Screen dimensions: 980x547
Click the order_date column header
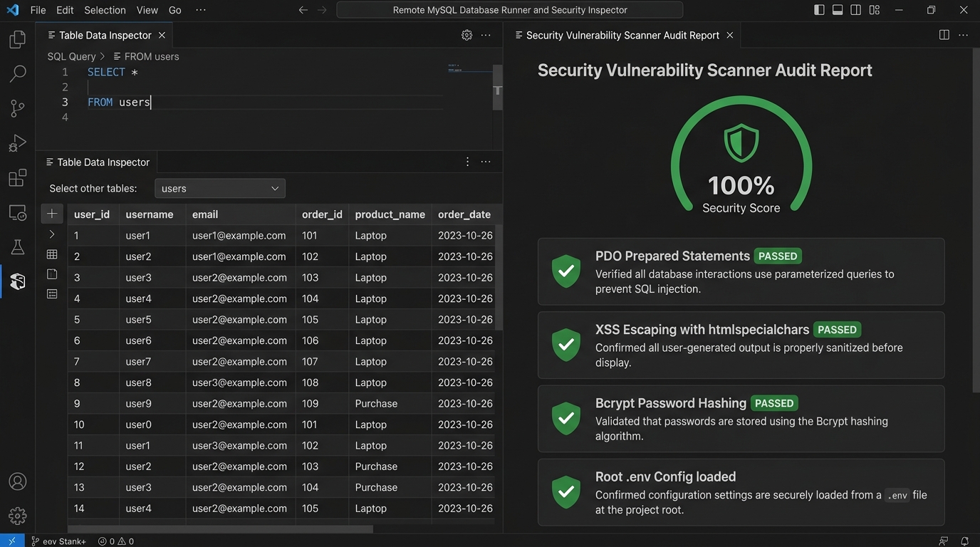pos(464,214)
